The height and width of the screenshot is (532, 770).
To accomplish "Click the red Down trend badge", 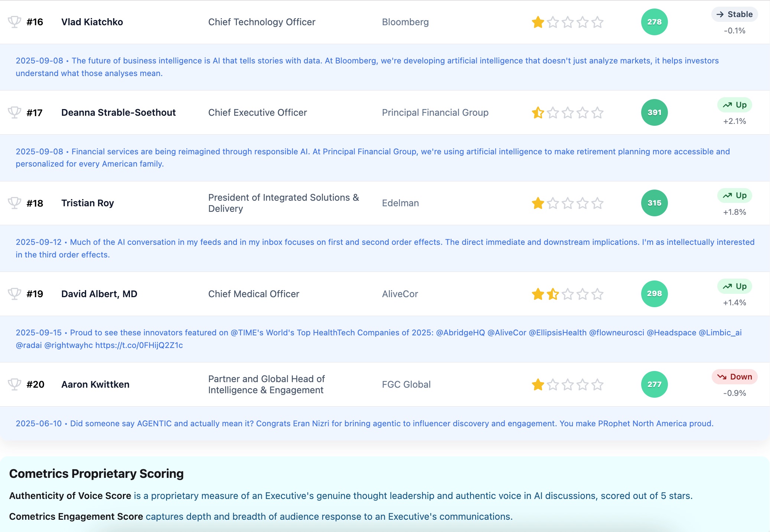I will pos(734,377).
